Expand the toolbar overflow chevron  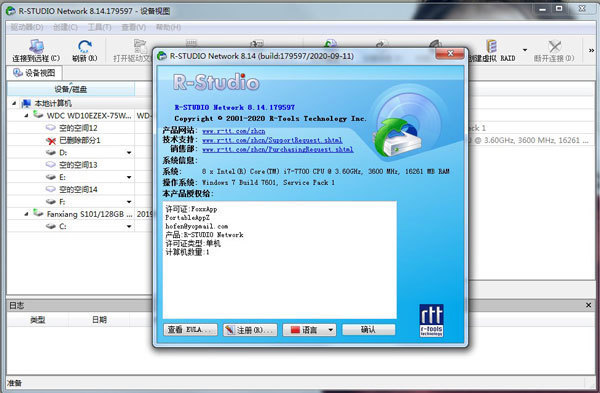591,50
